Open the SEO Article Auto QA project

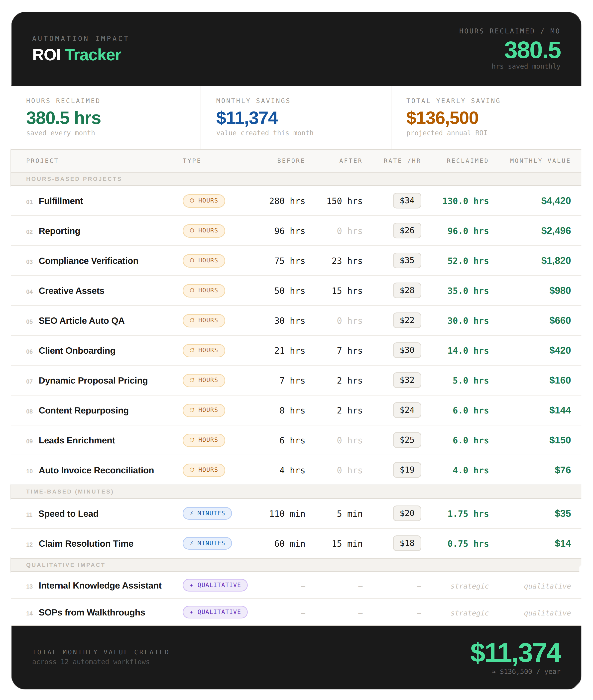(x=81, y=321)
